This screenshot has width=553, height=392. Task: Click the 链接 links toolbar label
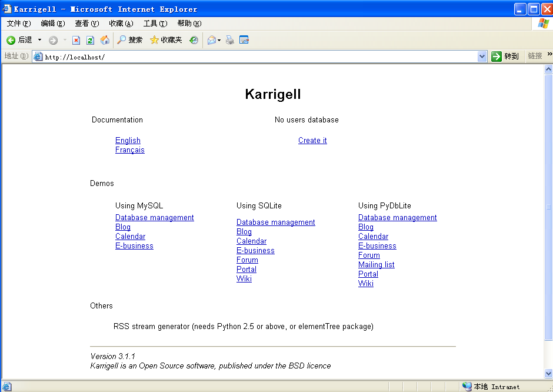[535, 56]
